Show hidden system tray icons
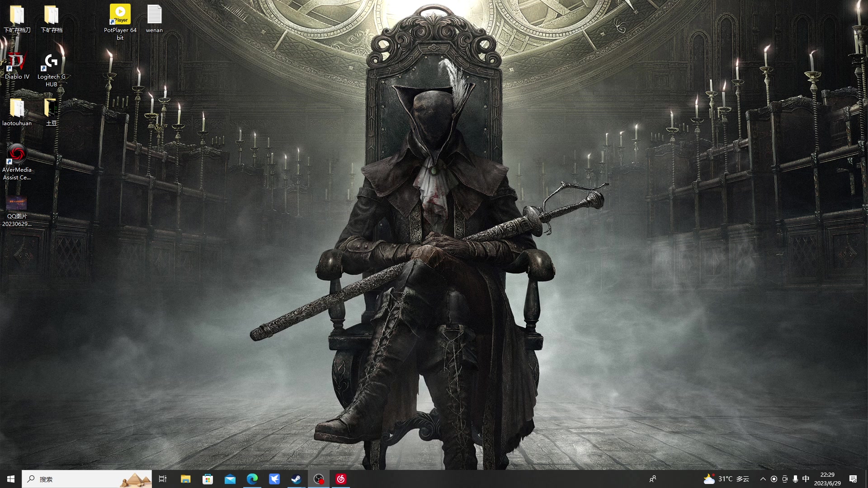This screenshot has height=488, width=868. [x=763, y=479]
